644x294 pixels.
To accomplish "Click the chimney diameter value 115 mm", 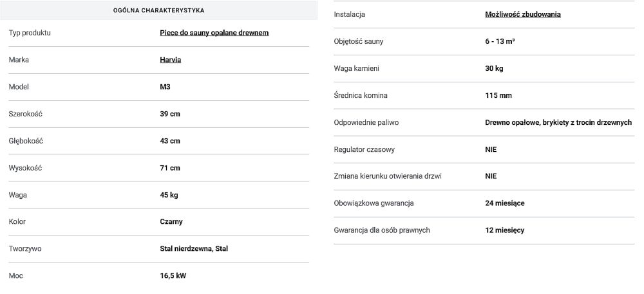I will [x=498, y=95].
